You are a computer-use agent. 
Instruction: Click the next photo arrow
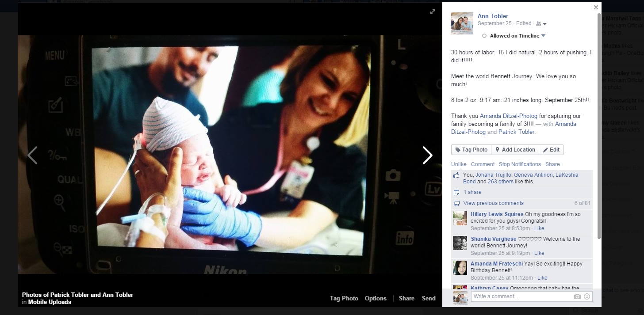tap(427, 155)
